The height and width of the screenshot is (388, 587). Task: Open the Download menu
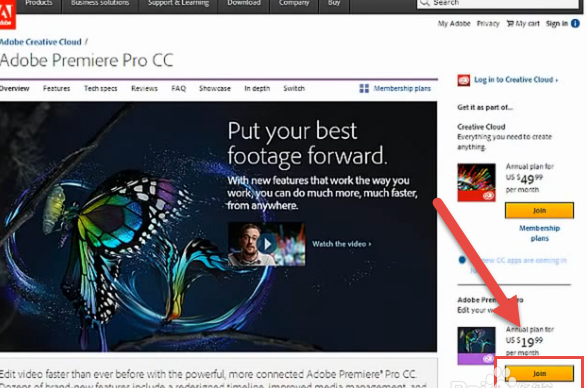click(244, 4)
